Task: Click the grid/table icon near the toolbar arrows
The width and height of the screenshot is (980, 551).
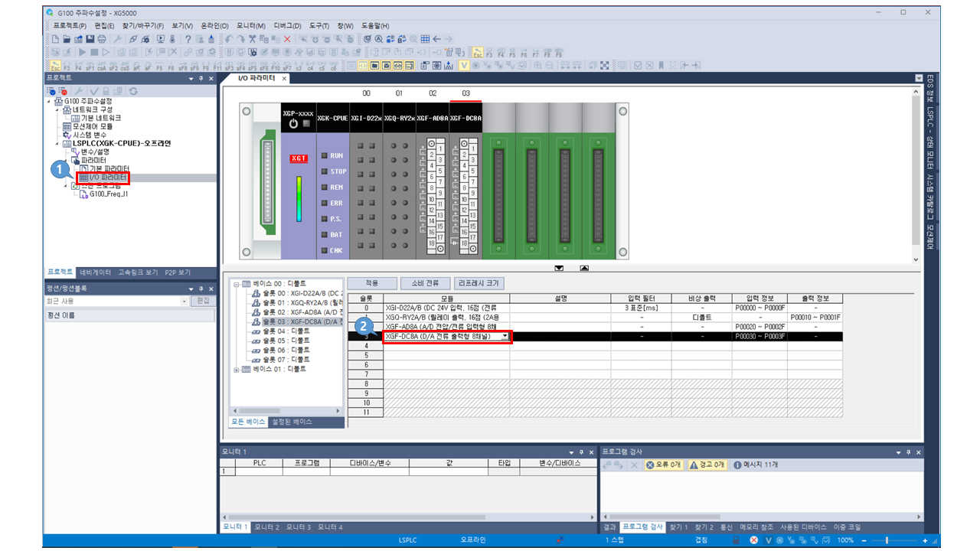Action: [x=425, y=37]
